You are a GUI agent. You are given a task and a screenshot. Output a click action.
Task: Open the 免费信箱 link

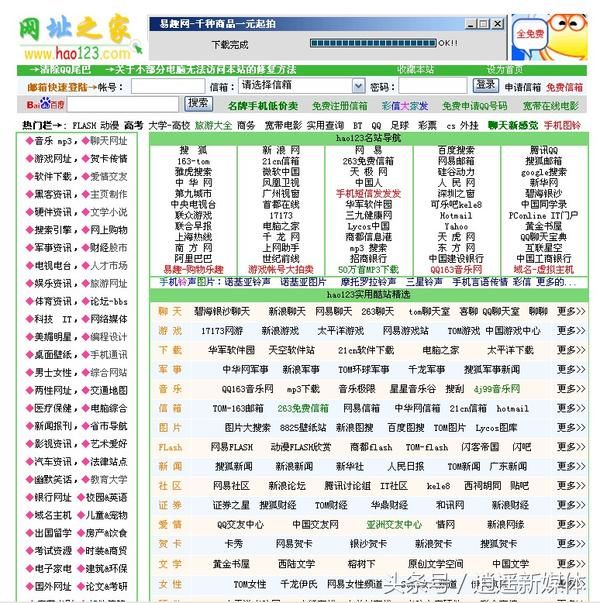click(x=564, y=87)
